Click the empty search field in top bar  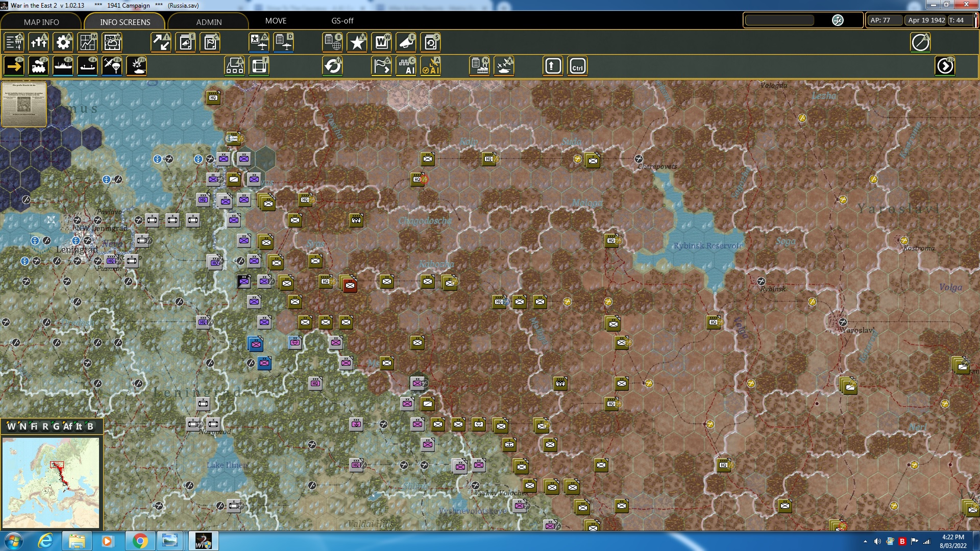tap(779, 20)
